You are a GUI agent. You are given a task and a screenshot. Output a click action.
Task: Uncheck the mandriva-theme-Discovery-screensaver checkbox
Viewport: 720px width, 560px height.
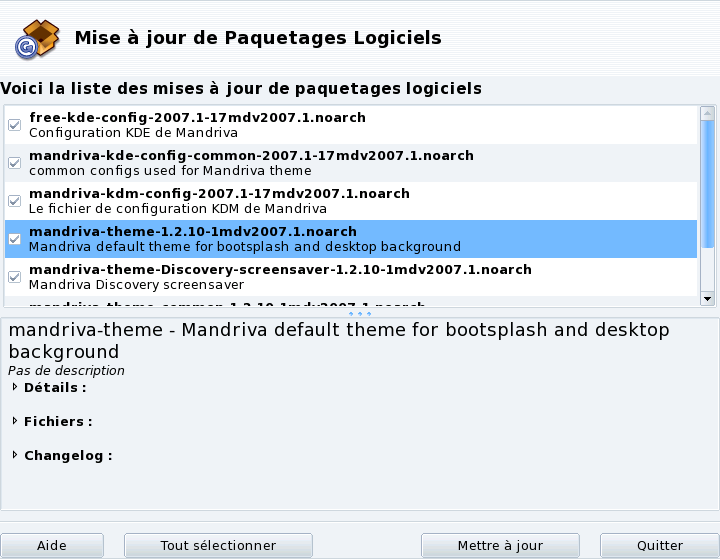coord(14,277)
